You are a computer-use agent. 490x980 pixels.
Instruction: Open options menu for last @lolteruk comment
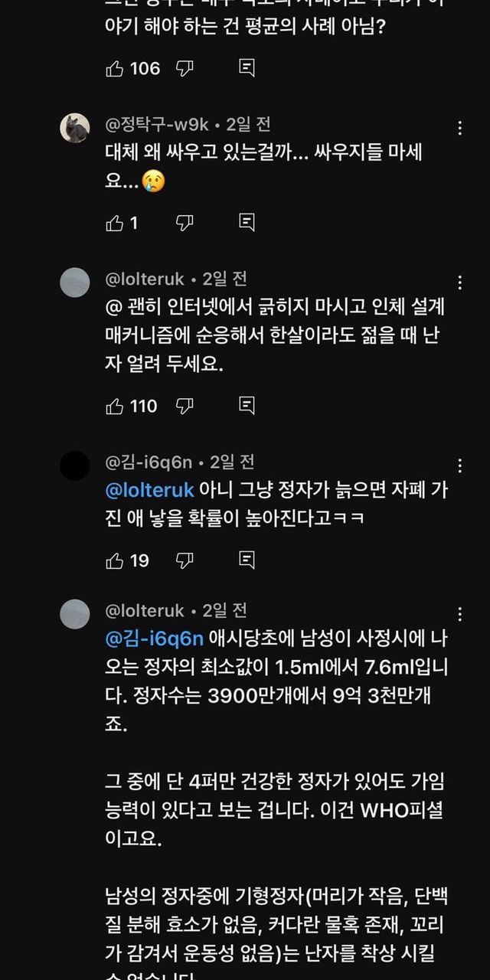coord(459,614)
